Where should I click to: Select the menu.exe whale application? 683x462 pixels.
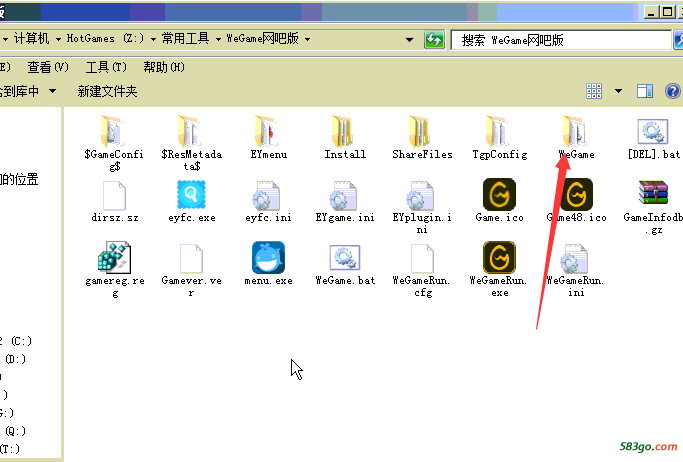(x=268, y=264)
